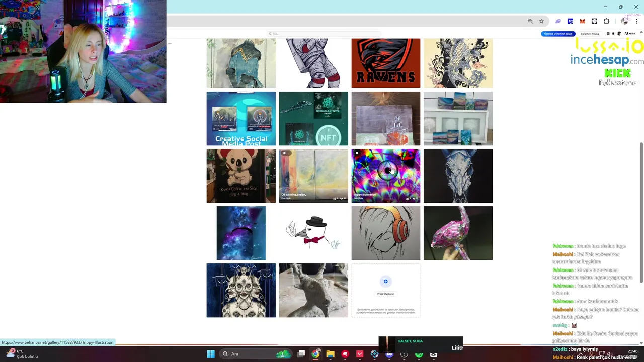Click the plus icon to create project
The width and height of the screenshot is (644, 362).
(385, 281)
